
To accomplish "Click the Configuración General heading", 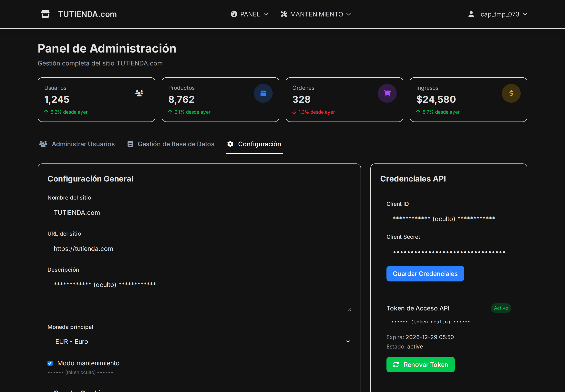I will [x=90, y=179].
